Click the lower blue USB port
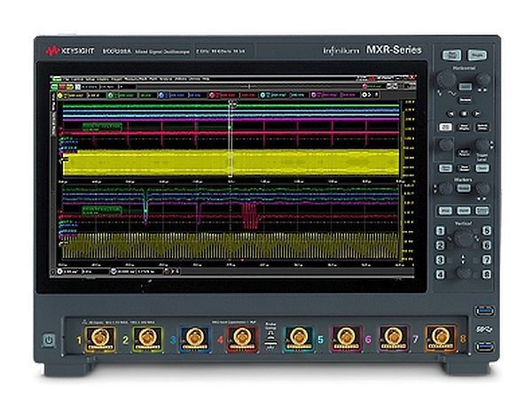Viewport: 532px width, 403px height. pyautogui.click(x=485, y=346)
